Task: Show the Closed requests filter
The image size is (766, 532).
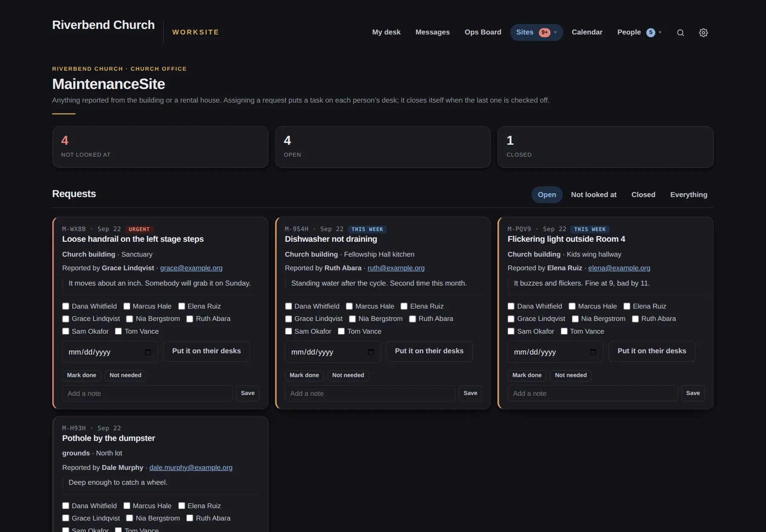Action: coord(643,194)
